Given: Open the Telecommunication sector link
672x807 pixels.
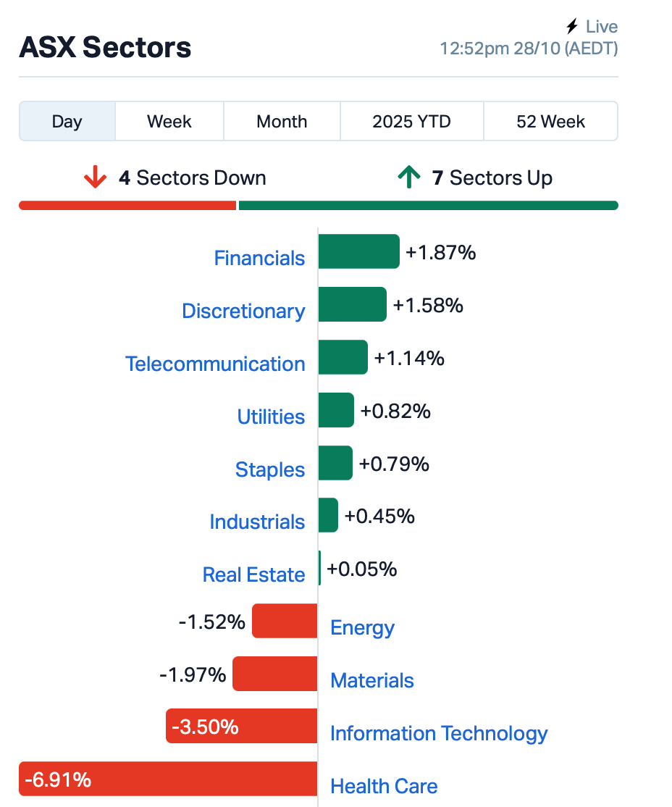Looking at the screenshot, I should point(215,364).
